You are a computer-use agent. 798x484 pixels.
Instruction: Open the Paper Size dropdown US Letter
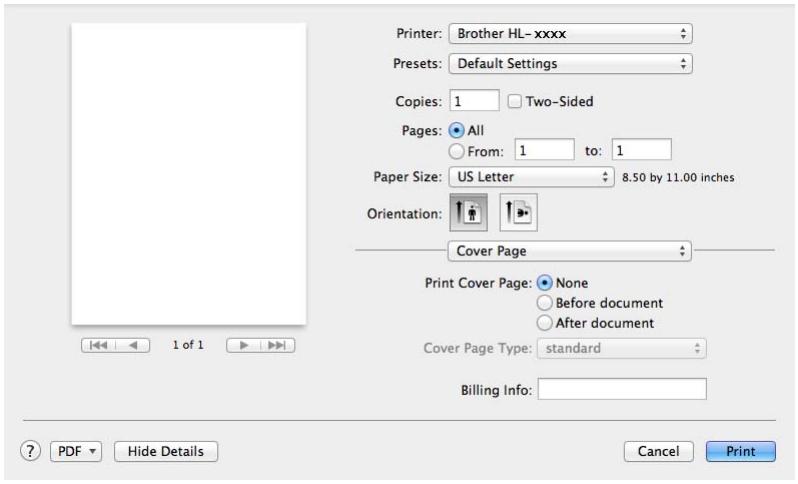531,177
